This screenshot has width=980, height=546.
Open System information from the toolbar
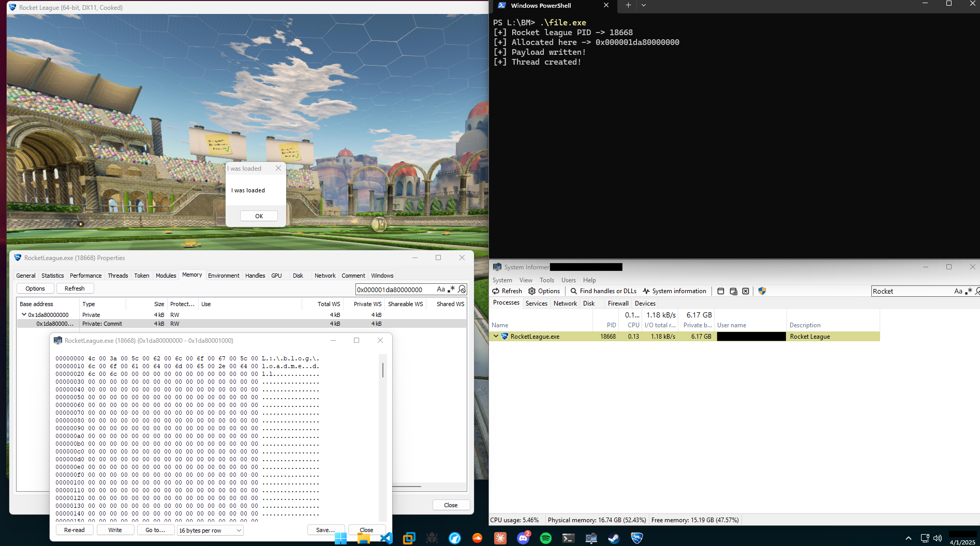(x=674, y=291)
